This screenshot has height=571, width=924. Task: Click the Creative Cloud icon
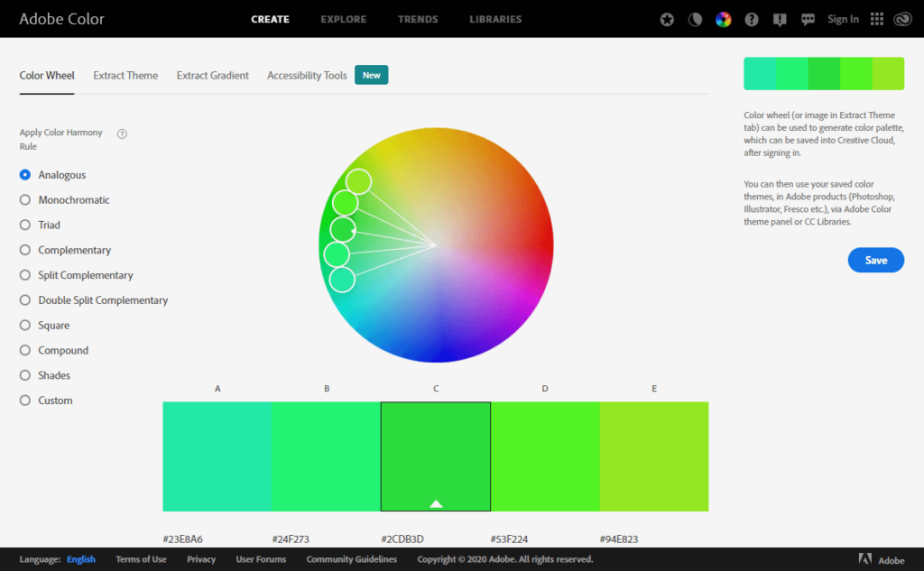pyautogui.click(x=902, y=20)
